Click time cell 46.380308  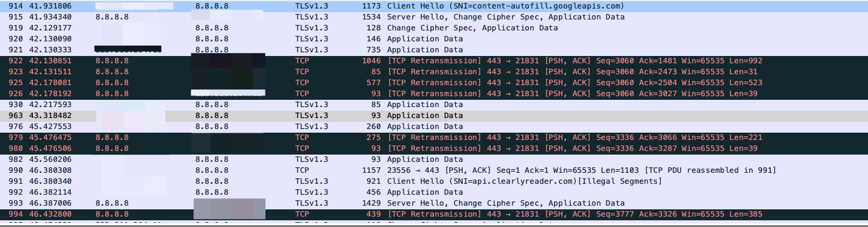pyautogui.click(x=51, y=170)
